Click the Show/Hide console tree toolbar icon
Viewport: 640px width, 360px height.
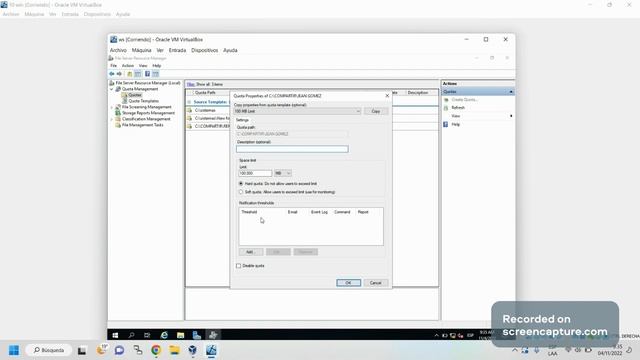click(138, 74)
